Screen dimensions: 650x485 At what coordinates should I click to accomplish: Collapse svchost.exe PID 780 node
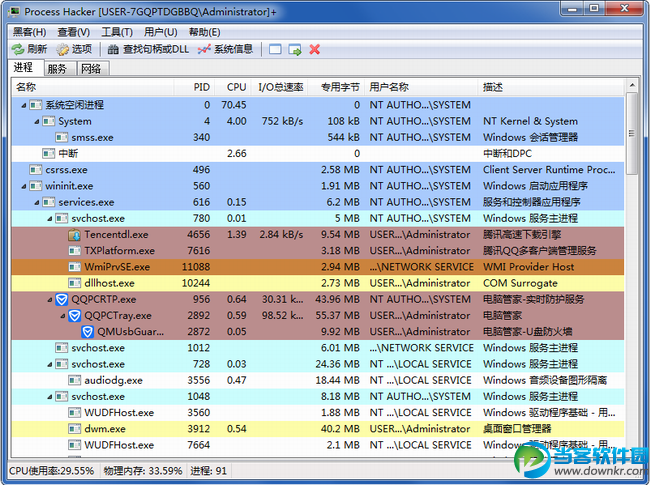pyautogui.click(x=50, y=219)
